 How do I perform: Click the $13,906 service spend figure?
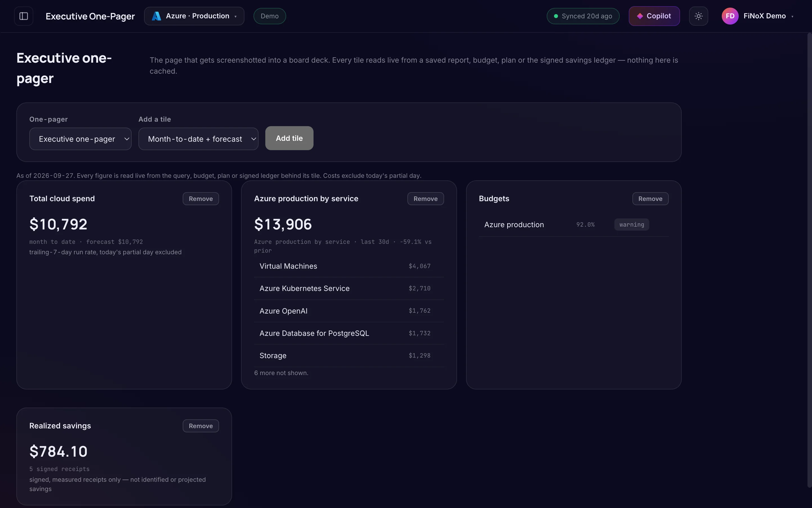point(283,224)
